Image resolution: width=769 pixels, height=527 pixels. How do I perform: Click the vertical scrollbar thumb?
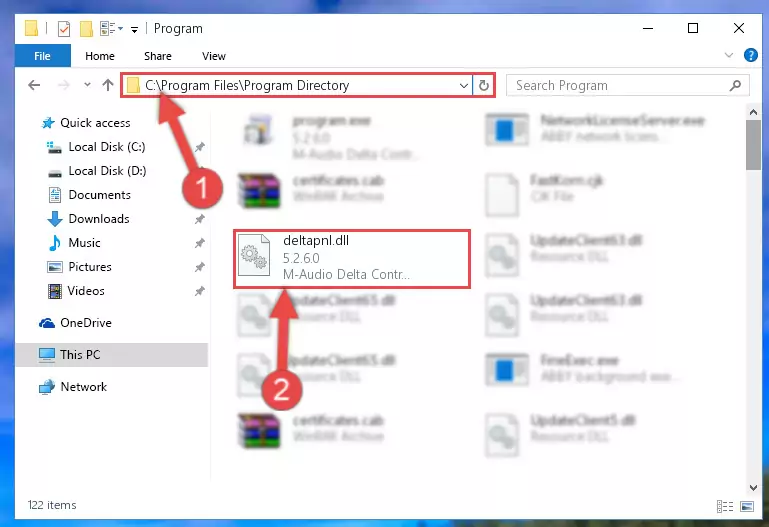[753, 145]
